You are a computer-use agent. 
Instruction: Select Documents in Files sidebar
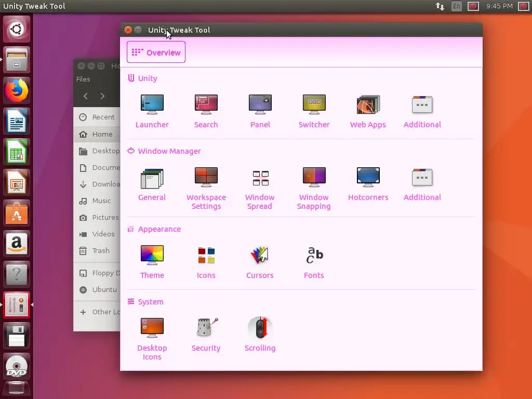(97, 167)
